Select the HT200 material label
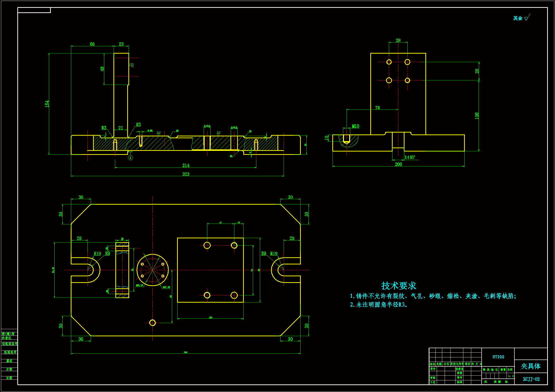The height and width of the screenshot is (392, 555). [498, 357]
